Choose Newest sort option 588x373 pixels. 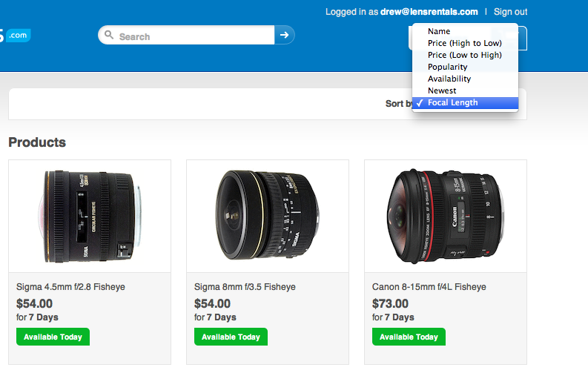[x=442, y=90]
